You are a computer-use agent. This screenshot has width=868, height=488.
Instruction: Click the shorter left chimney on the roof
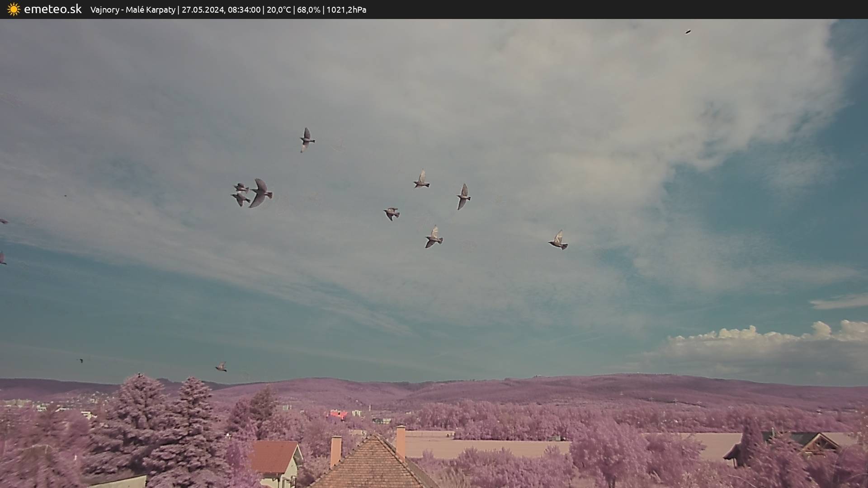point(335,450)
